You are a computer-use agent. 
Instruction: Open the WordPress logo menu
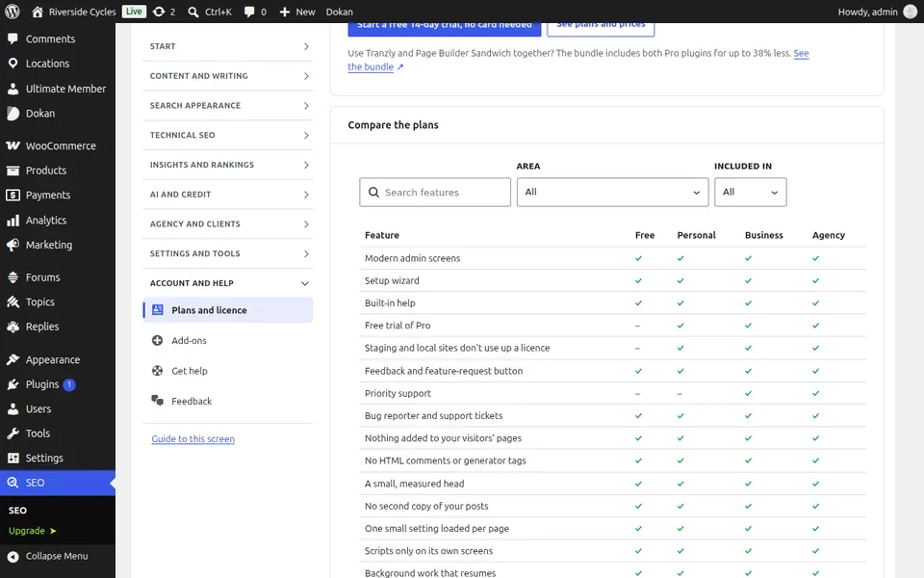[x=13, y=12]
